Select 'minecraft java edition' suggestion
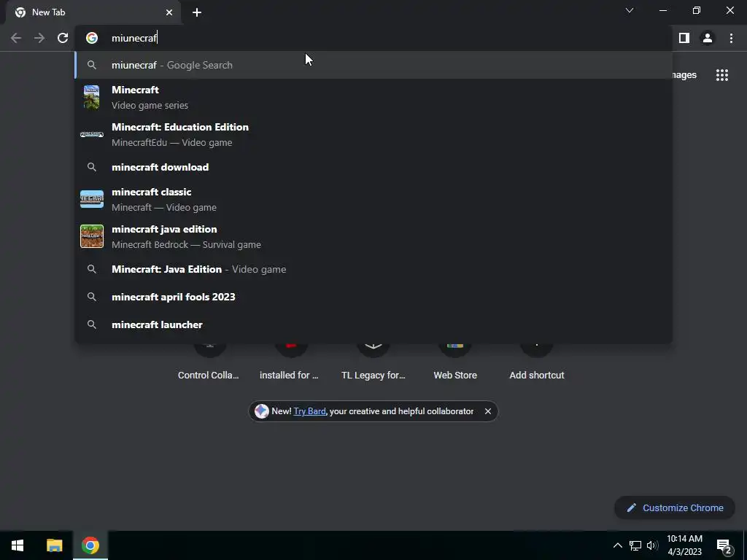 click(x=373, y=236)
